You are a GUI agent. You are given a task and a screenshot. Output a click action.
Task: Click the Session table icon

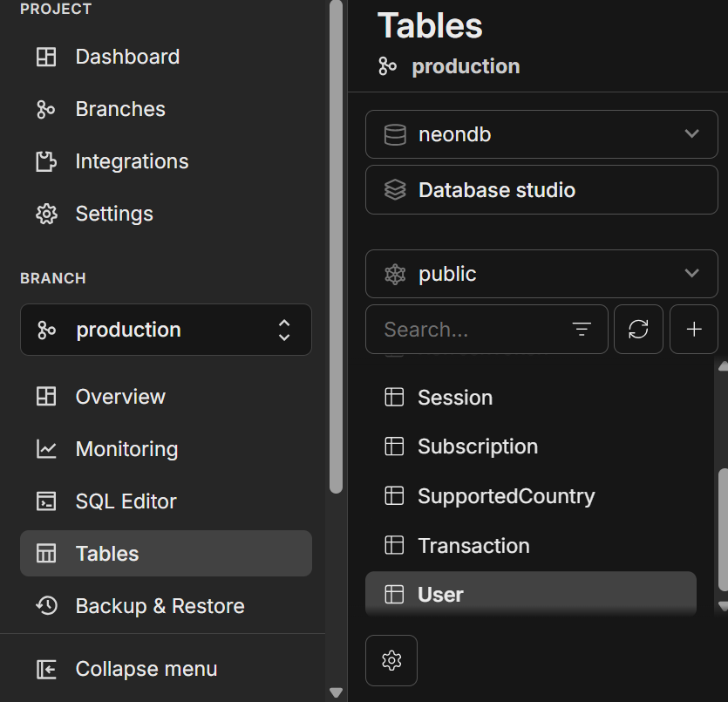[x=394, y=397]
